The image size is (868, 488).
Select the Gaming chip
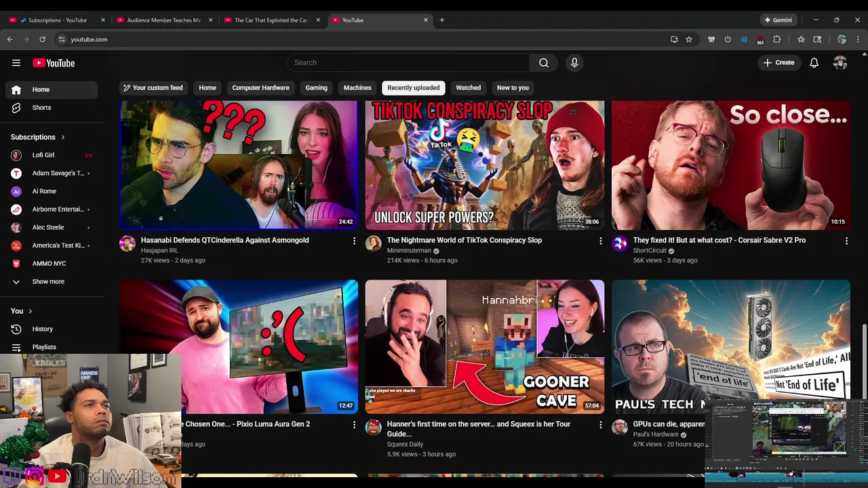(x=316, y=87)
